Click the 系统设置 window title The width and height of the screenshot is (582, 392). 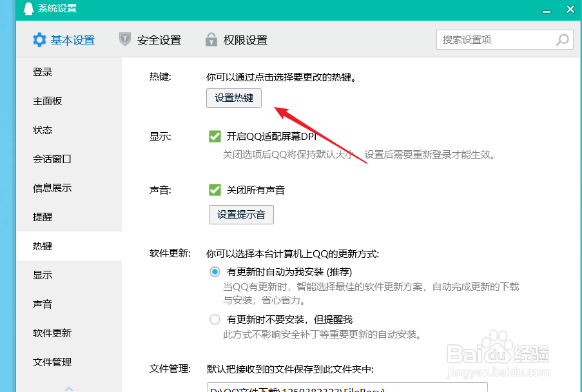tap(57, 8)
